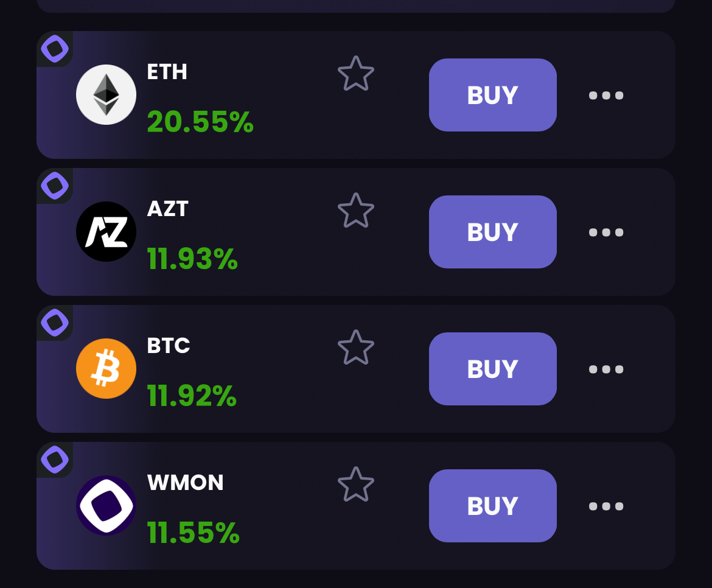Click the Bitcoin logo icon

pyautogui.click(x=106, y=368)
